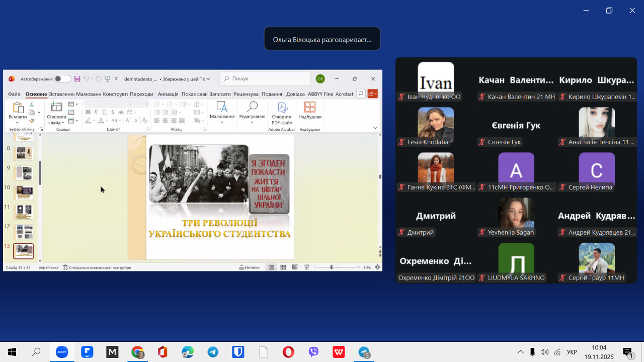The height and width of the screenshot is (362, 644).
Task: Open the Файл menu
Action: [14, 94]
